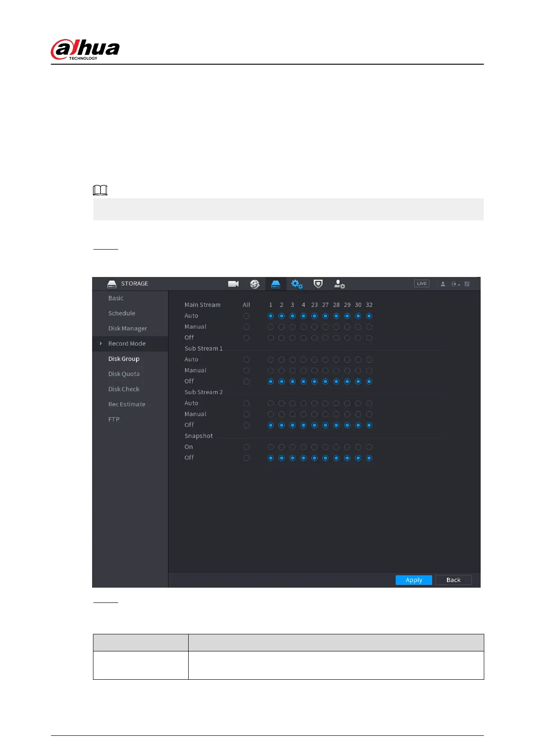This screenshot has width=535, height=756.
Task: Open the Schedule menu item
Action: tap(122, 313)
